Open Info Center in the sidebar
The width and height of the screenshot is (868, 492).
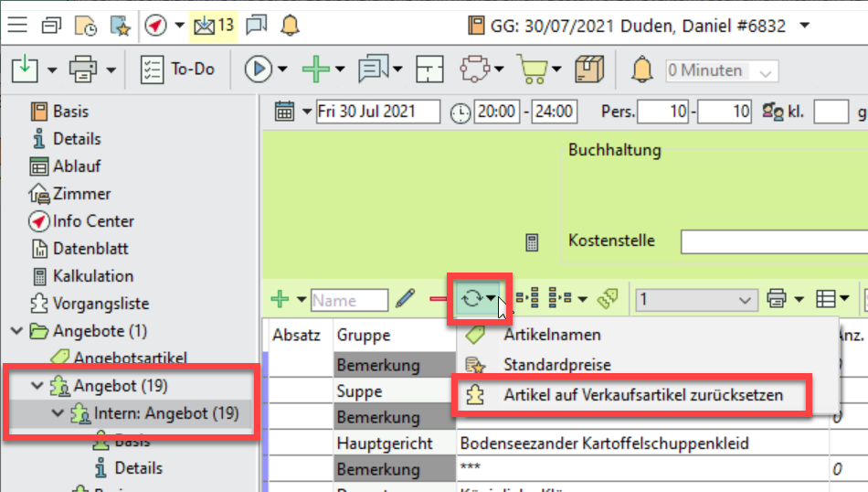click(x=92, y=221)
